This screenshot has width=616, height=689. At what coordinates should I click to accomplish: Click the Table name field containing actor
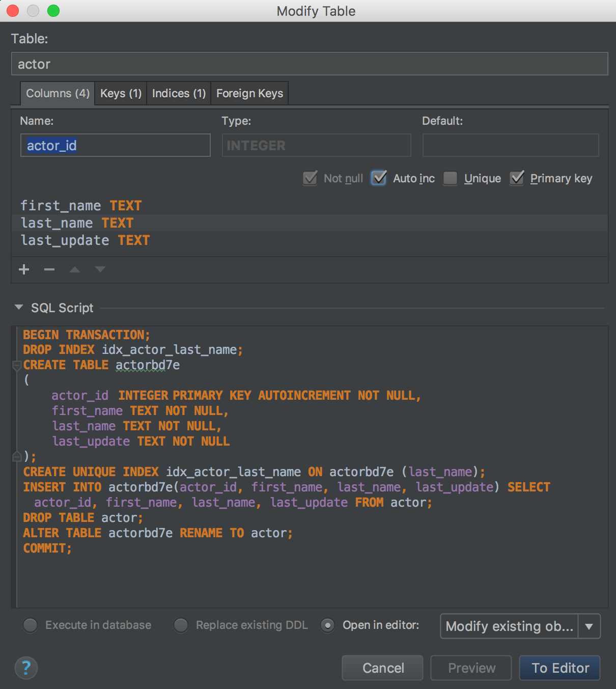[310, 64]
